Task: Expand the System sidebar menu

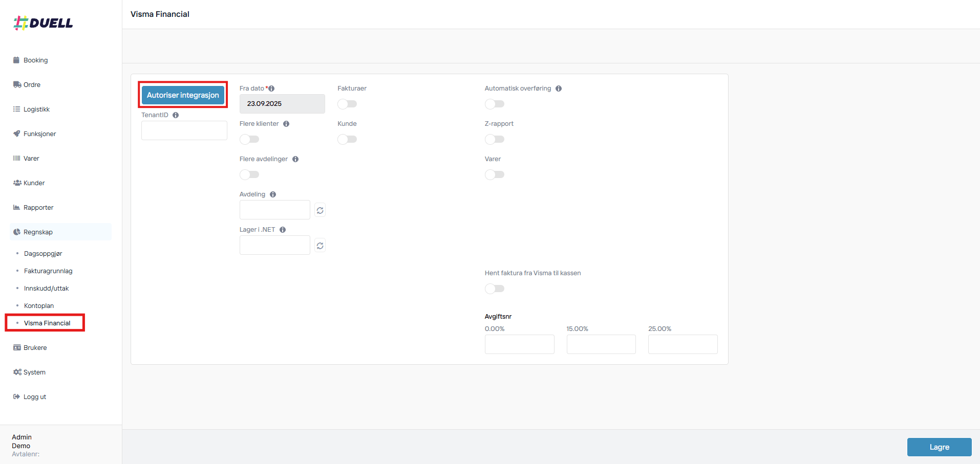Action: click(34, 372)
